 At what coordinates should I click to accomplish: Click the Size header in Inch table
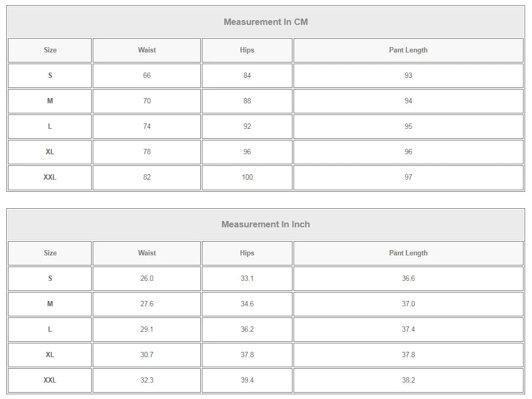[x=50, y=253]
